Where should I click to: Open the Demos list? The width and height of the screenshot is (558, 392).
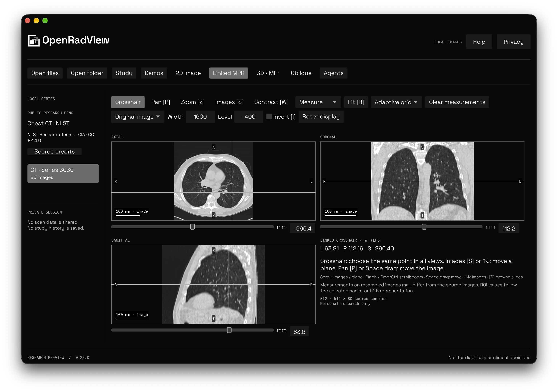(x=154, y=73)
